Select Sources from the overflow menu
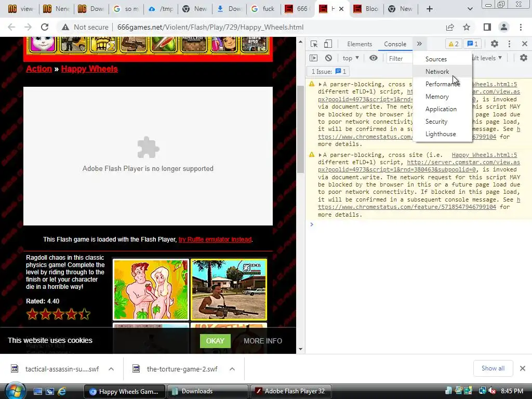Screen dimensions: 532x399 pos(443,59)
